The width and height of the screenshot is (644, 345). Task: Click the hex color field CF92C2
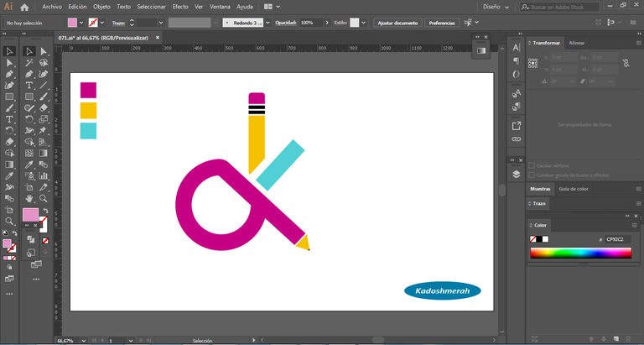pyautogui.click(x=617, y=239)
